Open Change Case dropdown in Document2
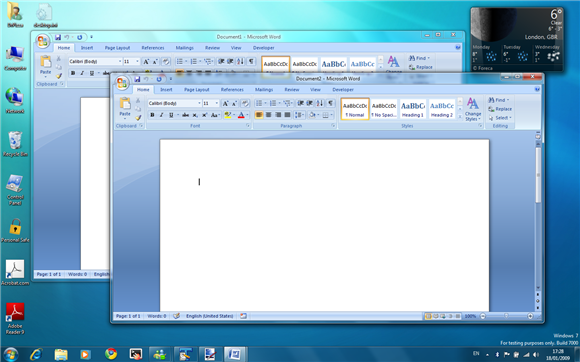Viewport: 580px width, 362px height. click(215, 115)
